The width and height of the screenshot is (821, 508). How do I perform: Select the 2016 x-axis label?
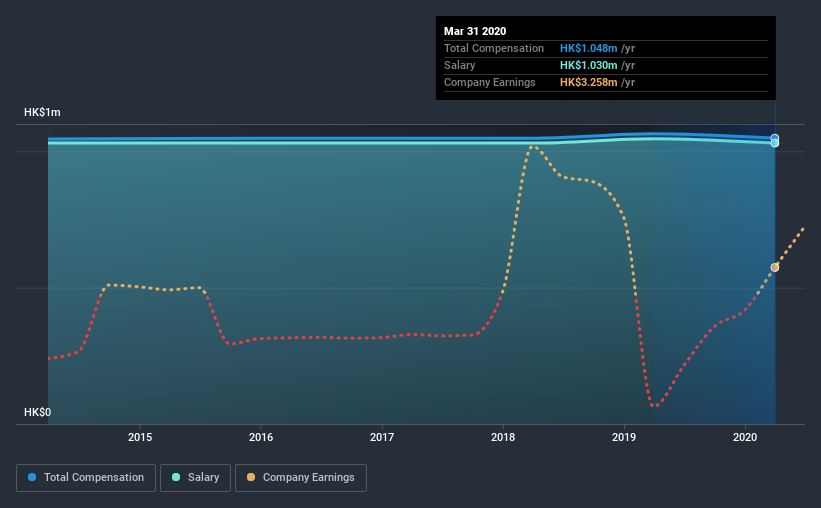(261, 437)
